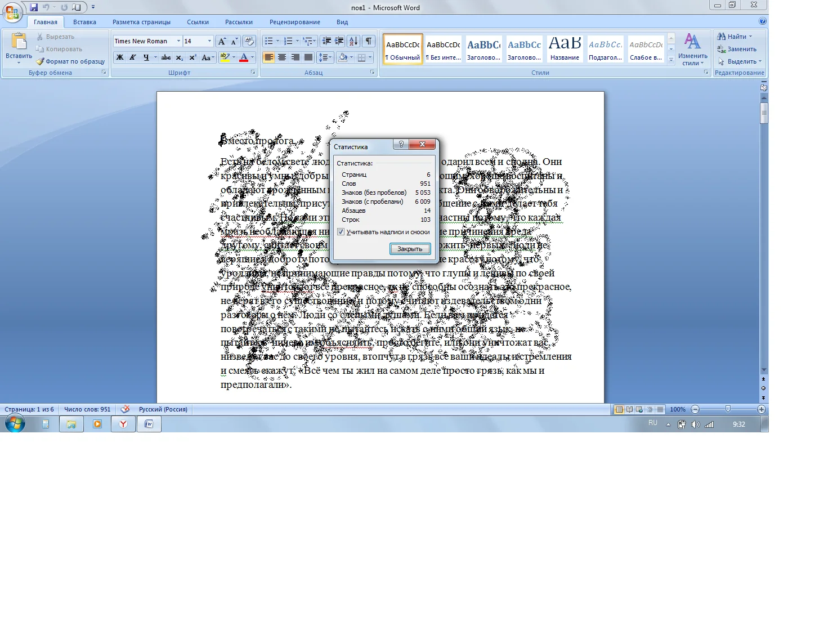Viewport: 824px width, 644px height.
Task: Toggle italic (К) formatting
Action: pos(133,57)
